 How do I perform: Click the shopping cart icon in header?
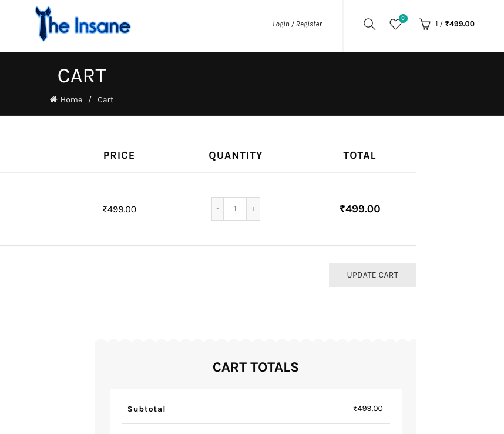pyautogui.click(x=424, y=24)
